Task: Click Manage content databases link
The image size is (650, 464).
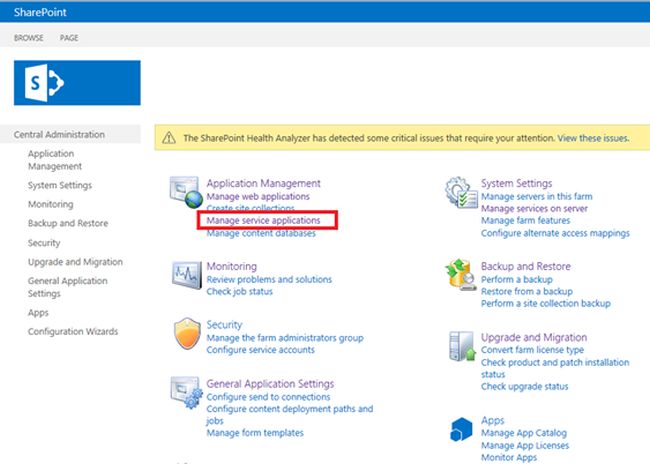Action: (261, 233)
